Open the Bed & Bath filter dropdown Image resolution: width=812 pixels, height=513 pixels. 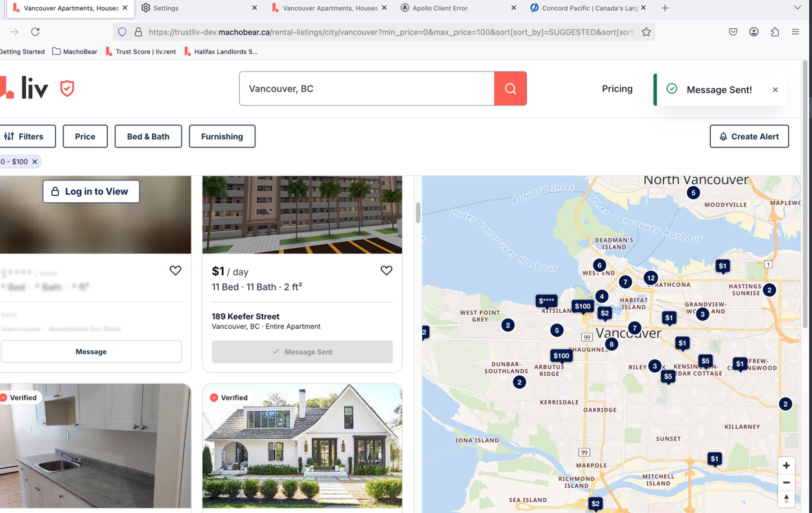click(148, 136)
